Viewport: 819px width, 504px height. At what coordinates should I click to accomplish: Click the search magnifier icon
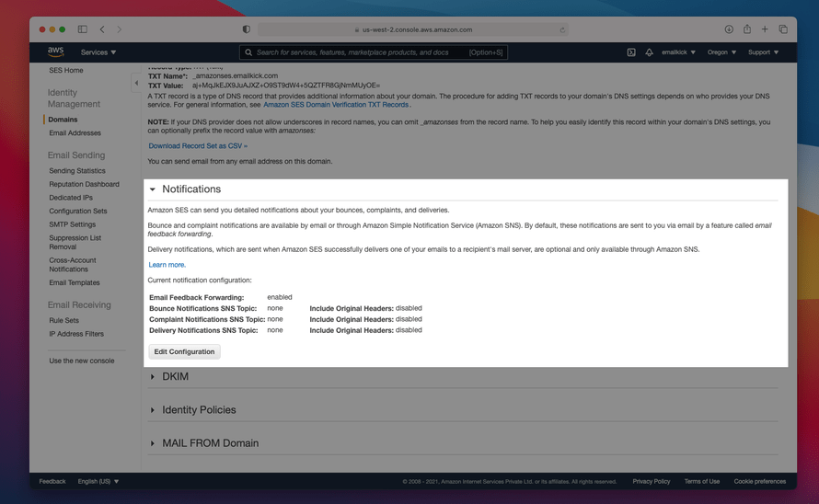coord(248,52)
